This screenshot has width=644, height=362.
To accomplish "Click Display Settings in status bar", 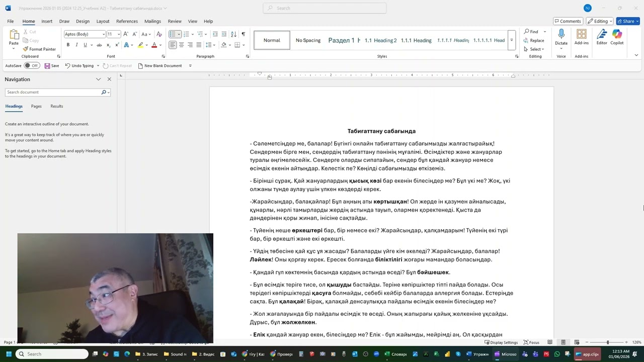I will [501, 342].
